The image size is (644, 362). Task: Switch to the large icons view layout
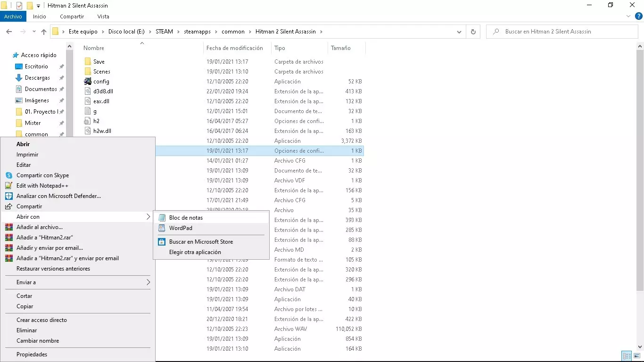pyautogui.click(x=637, y=356)
